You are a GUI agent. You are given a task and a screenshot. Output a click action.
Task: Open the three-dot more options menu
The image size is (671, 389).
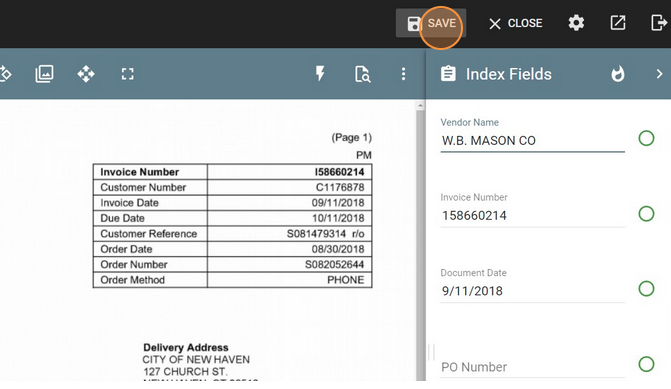pyautogui.click(x=403, y=74)
